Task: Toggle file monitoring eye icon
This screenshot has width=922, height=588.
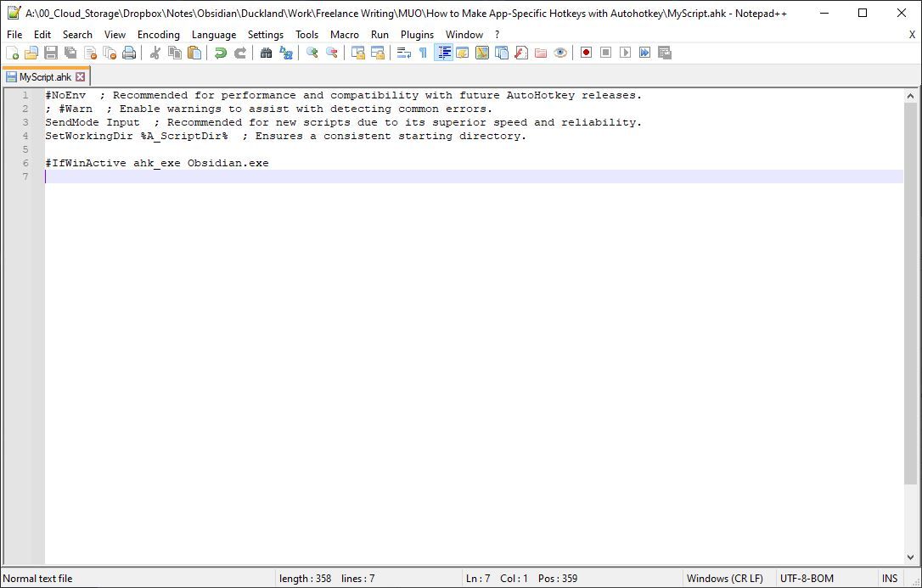Action: coord(560,53)
